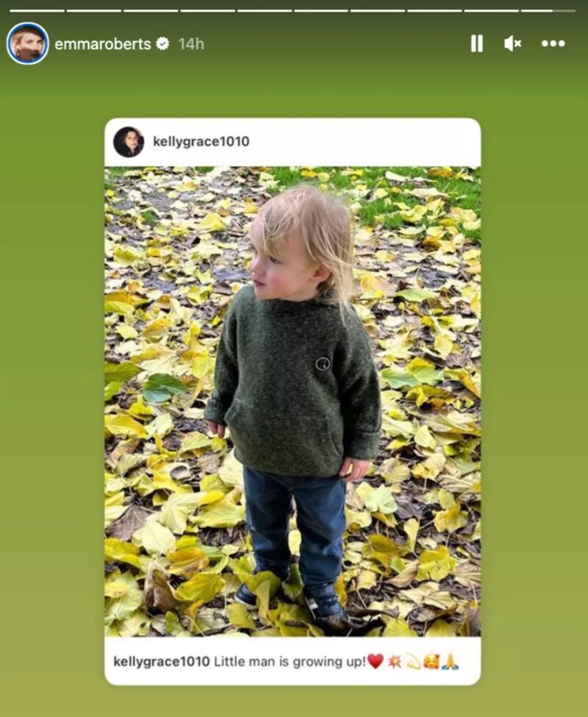Open emmaroberts profile picture
Viewport: 588px width, 717px height.
27,43
